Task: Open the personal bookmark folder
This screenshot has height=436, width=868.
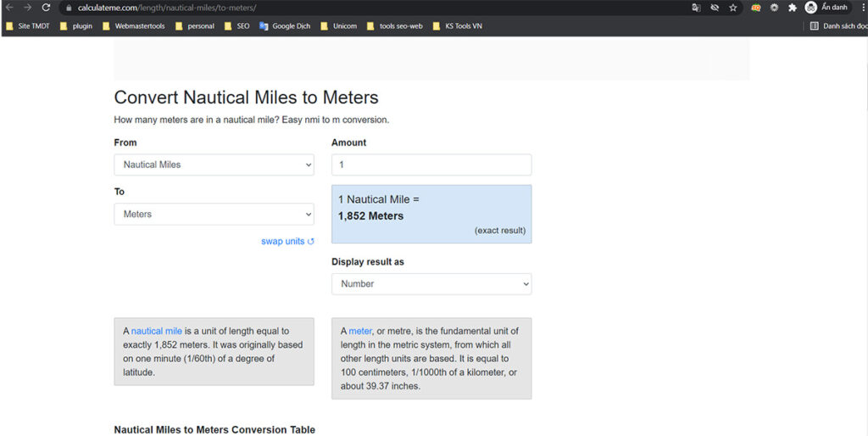Action: coord(194,26)
